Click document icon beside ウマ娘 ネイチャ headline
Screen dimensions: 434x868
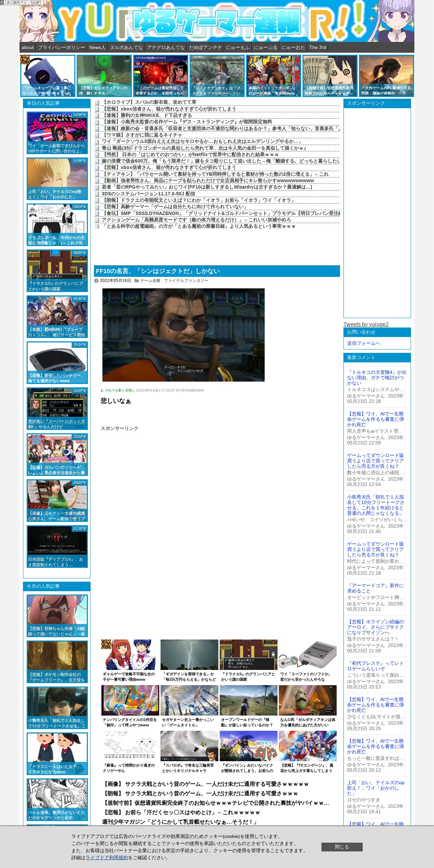(x=97, y=135)
